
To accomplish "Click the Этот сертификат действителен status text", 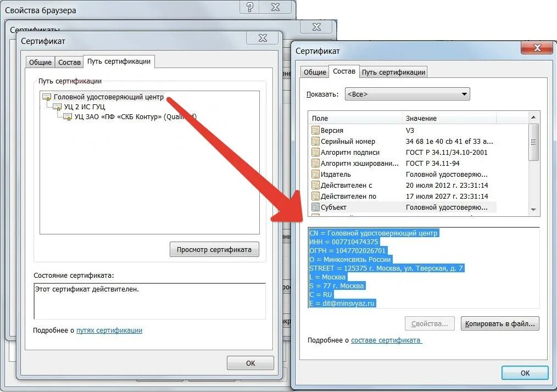I will pyautogui.click(x=87, y=289).
